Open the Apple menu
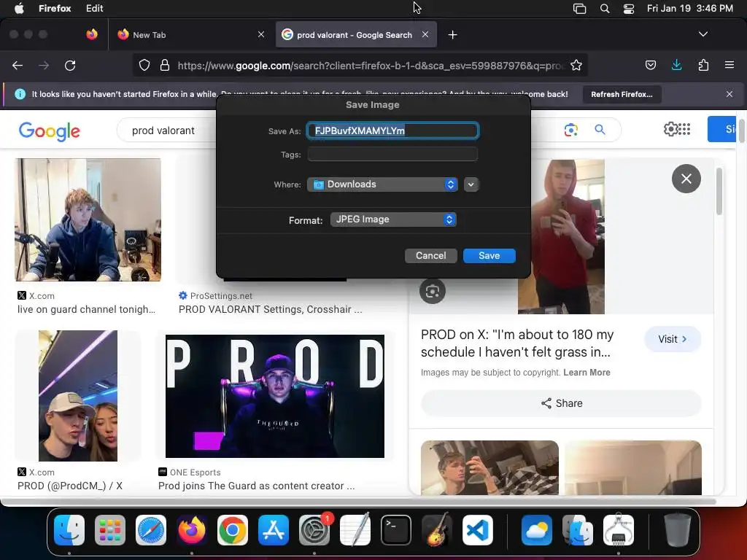Viewport: 747px width, 560px height. click(x=19, y=8)
